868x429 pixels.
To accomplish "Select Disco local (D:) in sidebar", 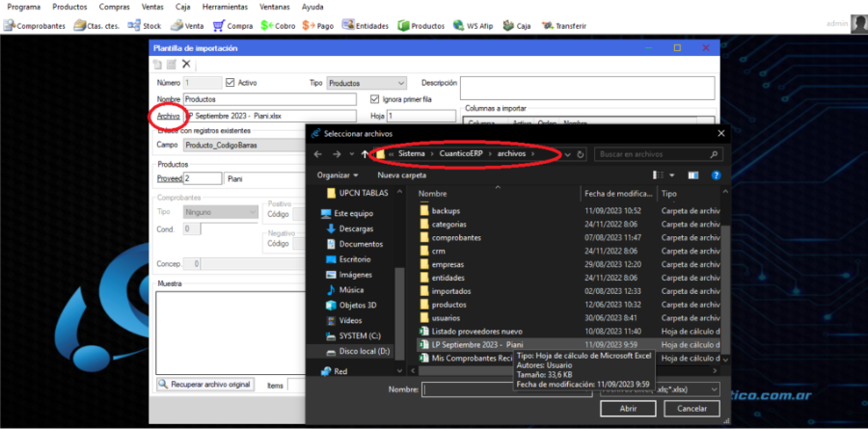I will 365,351.
